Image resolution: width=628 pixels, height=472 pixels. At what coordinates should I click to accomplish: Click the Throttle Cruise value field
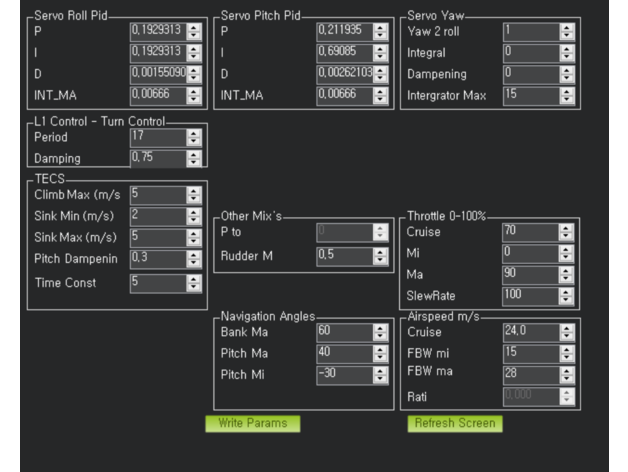[529, 231]
